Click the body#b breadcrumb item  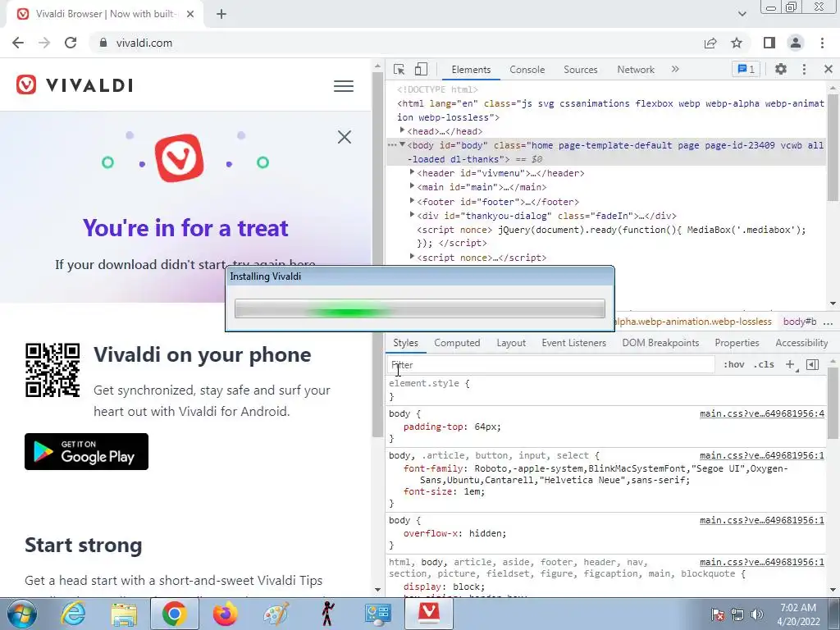[799, 322]
